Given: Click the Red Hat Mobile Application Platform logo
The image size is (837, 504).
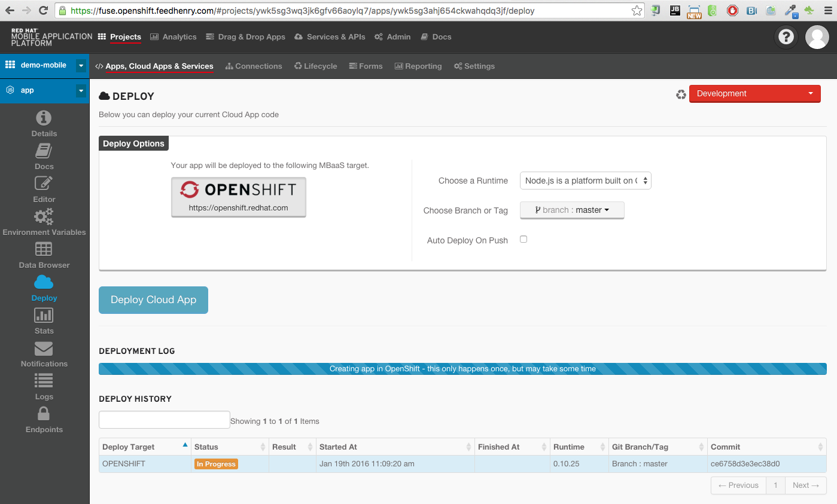Looking at the screenshot, I should (51, 37).
